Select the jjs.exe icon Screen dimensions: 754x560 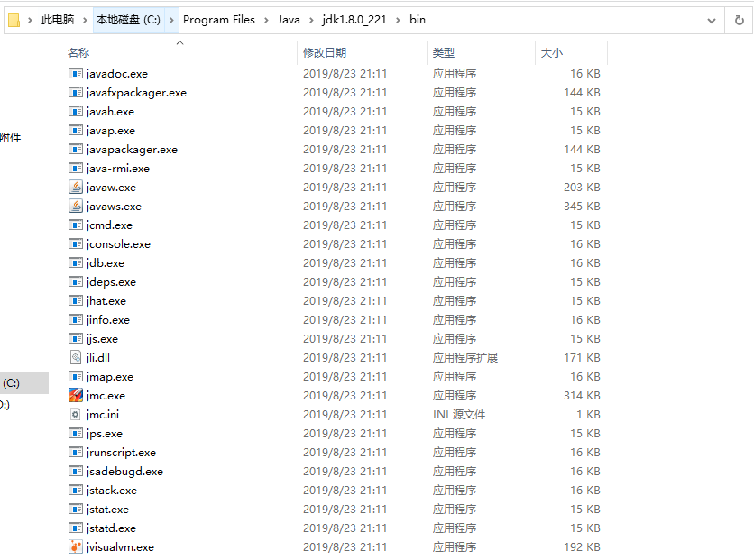[x=76, y=339]
